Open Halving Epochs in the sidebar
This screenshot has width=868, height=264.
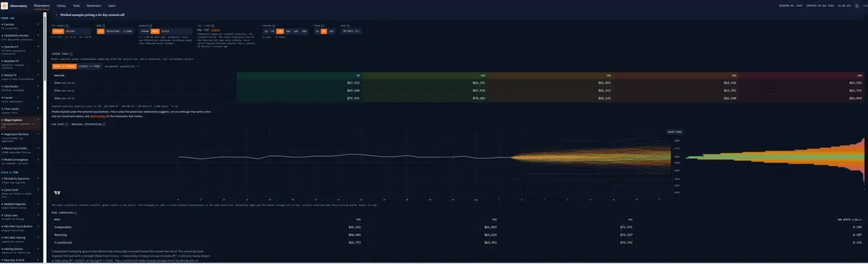21,250
